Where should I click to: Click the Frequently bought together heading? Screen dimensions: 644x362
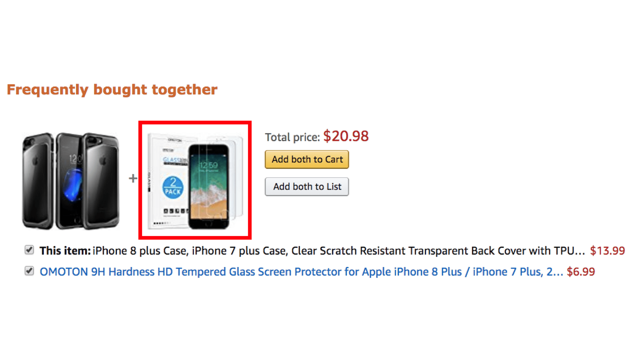point(112,90)
